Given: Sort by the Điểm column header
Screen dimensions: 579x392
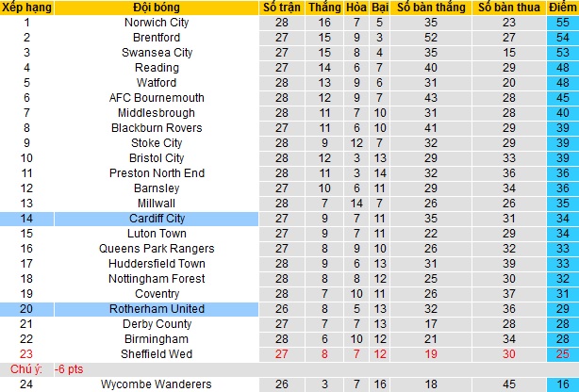Looking at the screenshot, I should tap(560, 8).
